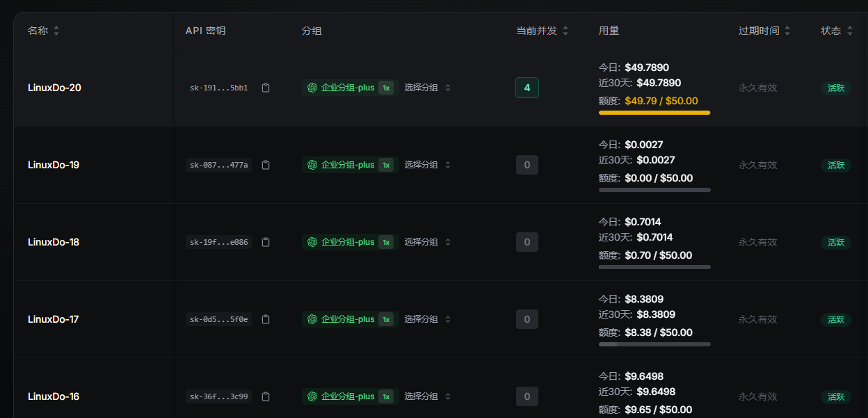Sort by 过期时间 column arrows
The width and height of the screenshot is (868, 418).
787,31
